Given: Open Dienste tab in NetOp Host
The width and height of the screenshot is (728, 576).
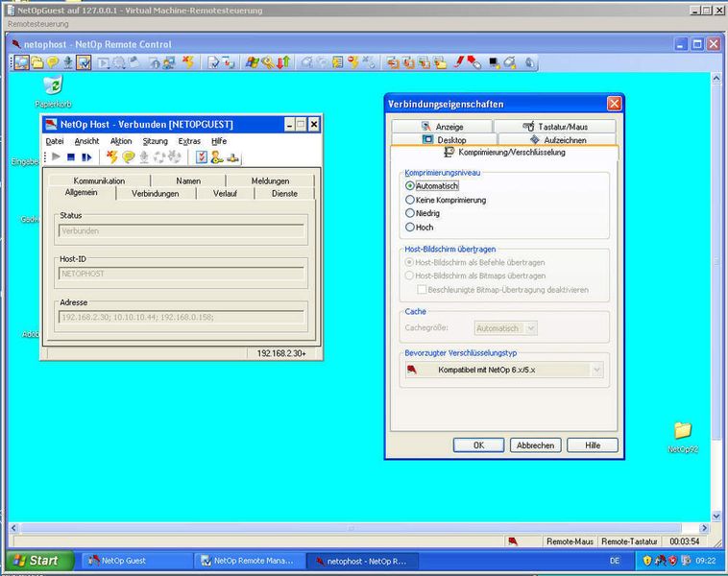Looking at the screenshot, I should point(284,194).
